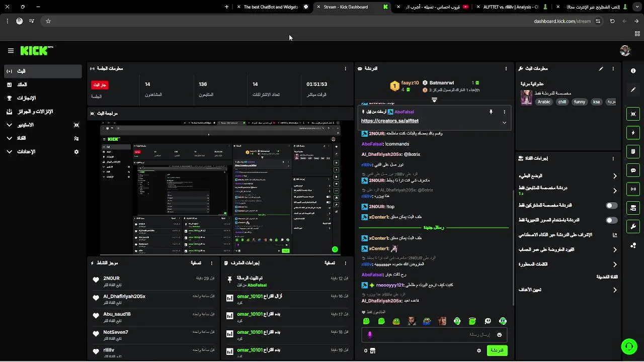Click 2NOUR in activity feed list
The width and height of the screenshot is (644, 362).
[111, 279]
